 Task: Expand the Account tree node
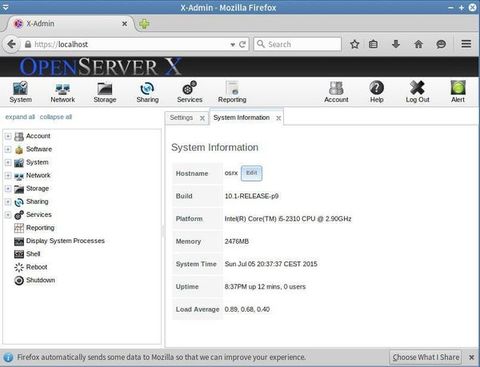[x=8, y=136]
